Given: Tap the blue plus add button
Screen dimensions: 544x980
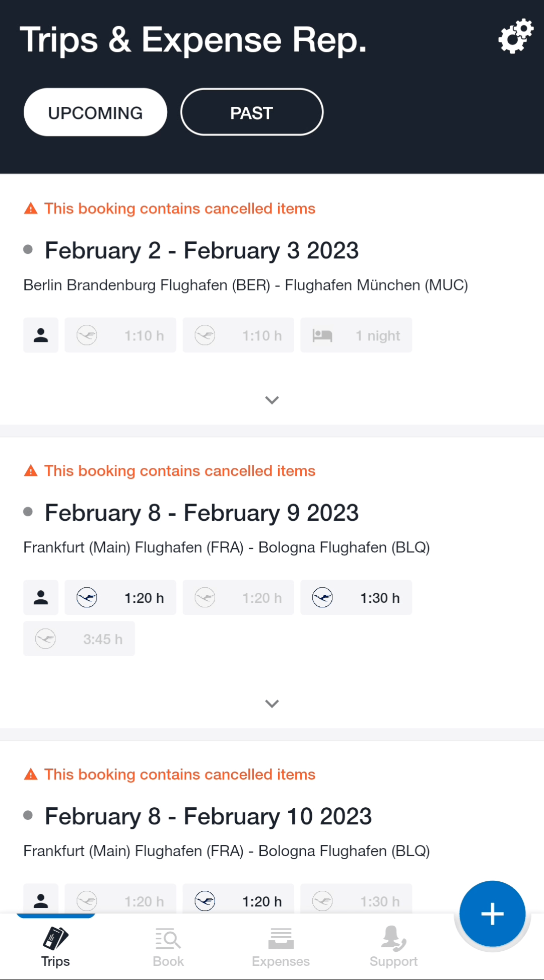Looking at the screenshot, I should [x=493, y=914].
